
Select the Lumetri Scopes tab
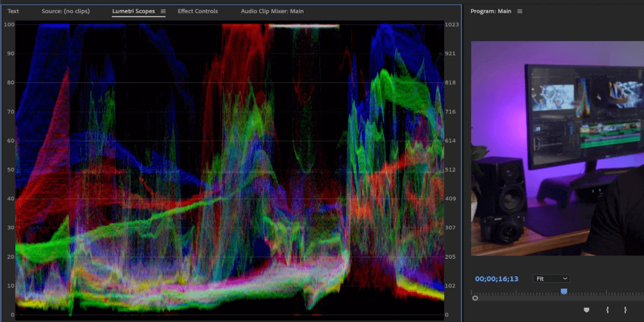(x=133, y=11)
